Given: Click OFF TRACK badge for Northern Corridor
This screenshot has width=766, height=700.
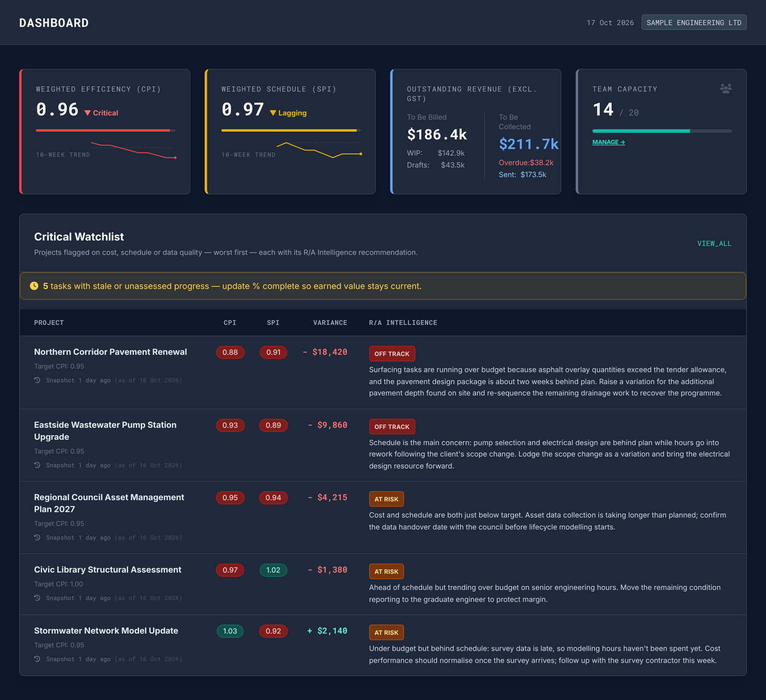Looking at the screenshot, I should pos(392,354).
